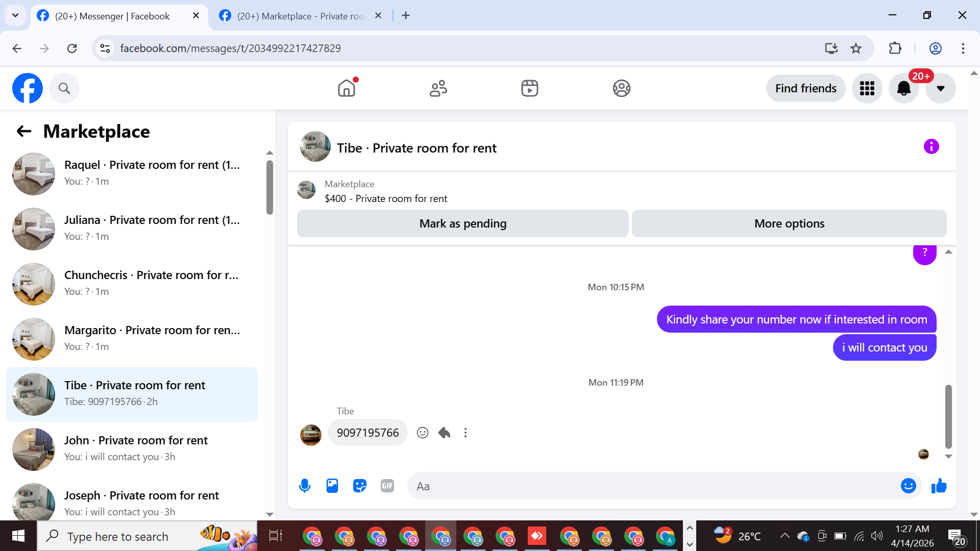The image size is (980, 551).
Task: Open the sticker picker icon
Action: [360, 486]
